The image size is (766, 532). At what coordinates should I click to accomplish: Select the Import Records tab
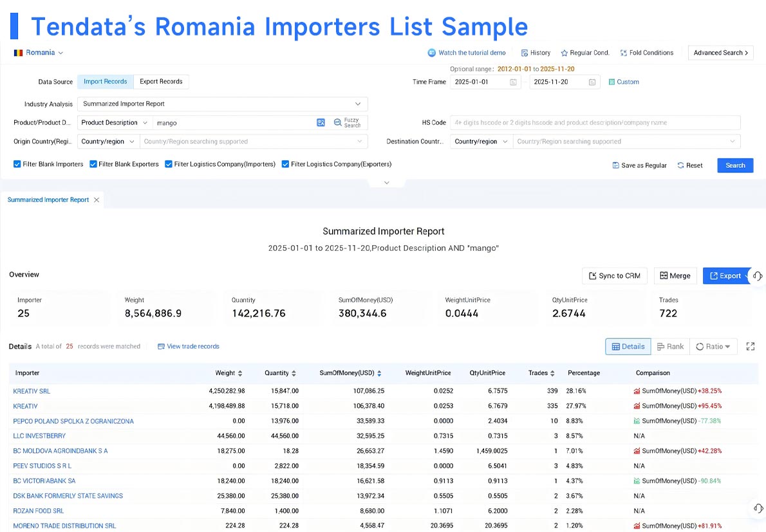click(x=105, y=82)
